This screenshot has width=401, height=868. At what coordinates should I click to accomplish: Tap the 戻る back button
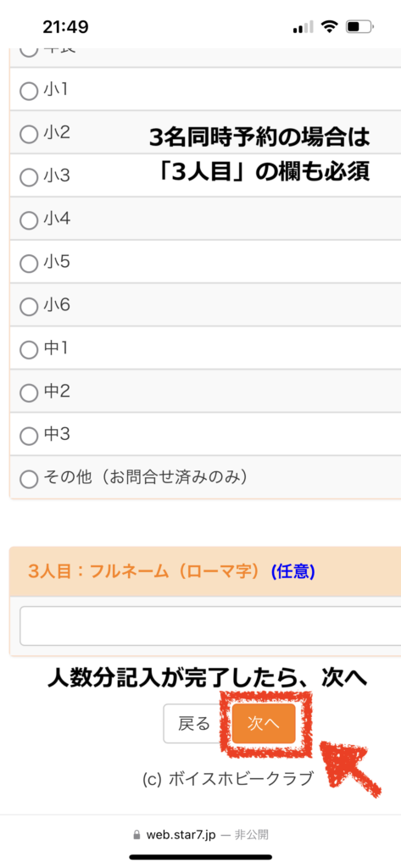tap(194, 724)
